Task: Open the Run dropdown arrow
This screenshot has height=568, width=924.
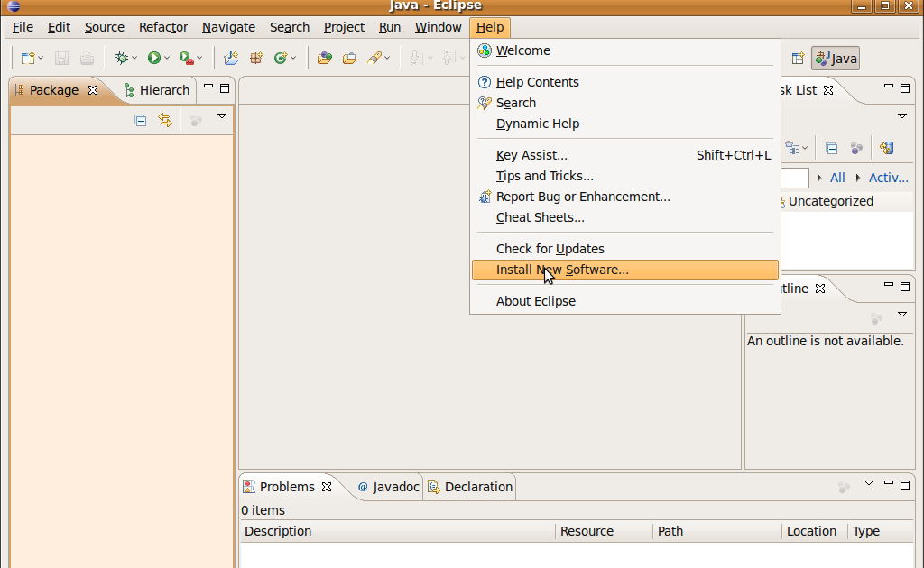Action: coord(167,58)
